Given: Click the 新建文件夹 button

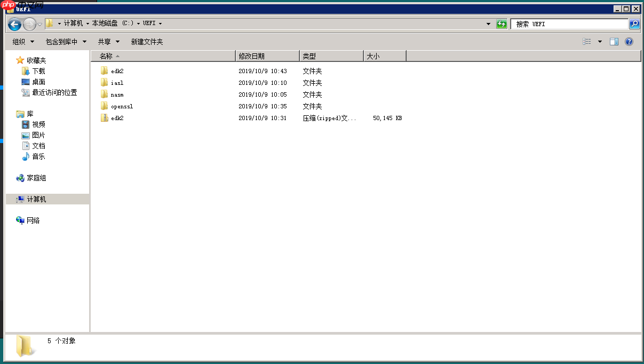Looking at the screenshot, I should pyautogui.click(x=147, y=41).
